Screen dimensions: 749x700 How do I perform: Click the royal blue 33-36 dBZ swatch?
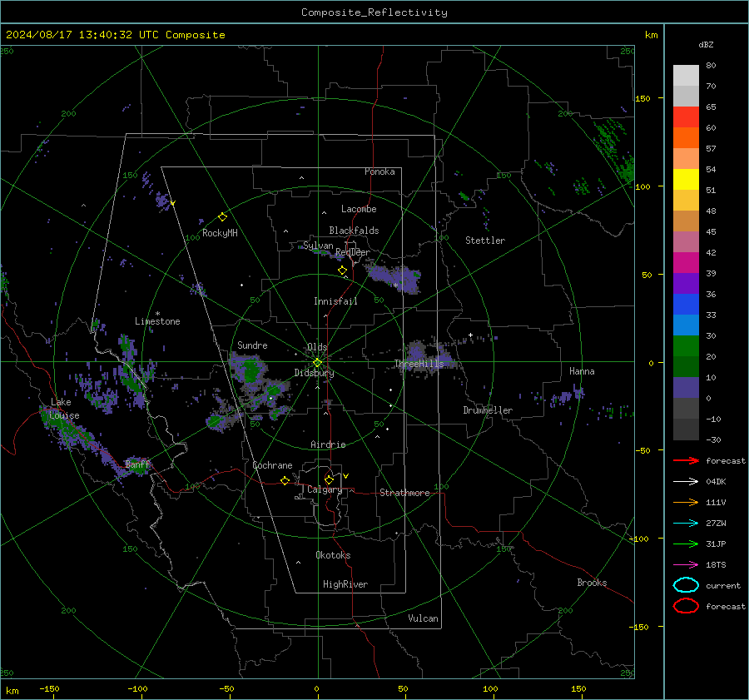[x=686, y=305]
